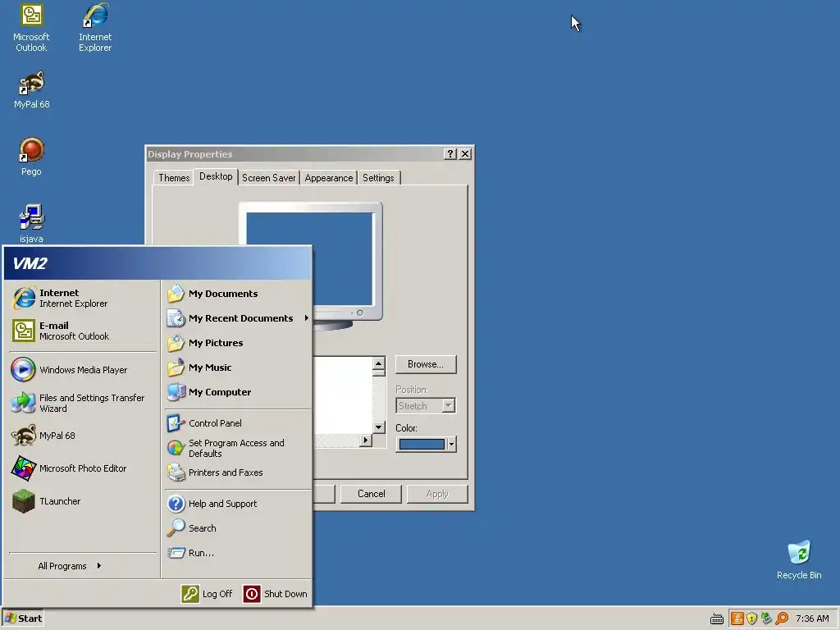Open the desktop Color dropdown arrow
Image resolution: width=840 pixels, height=630 pixels.
click(452, 444)
